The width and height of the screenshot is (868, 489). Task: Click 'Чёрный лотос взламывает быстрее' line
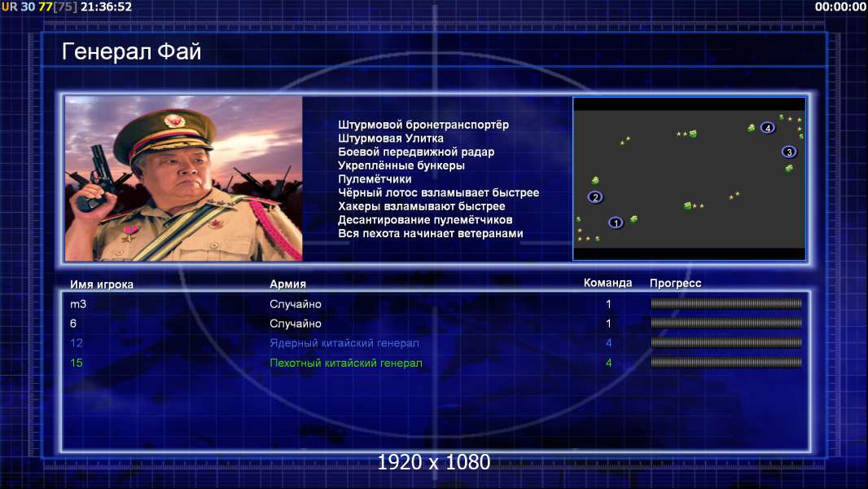pos(438,192)
